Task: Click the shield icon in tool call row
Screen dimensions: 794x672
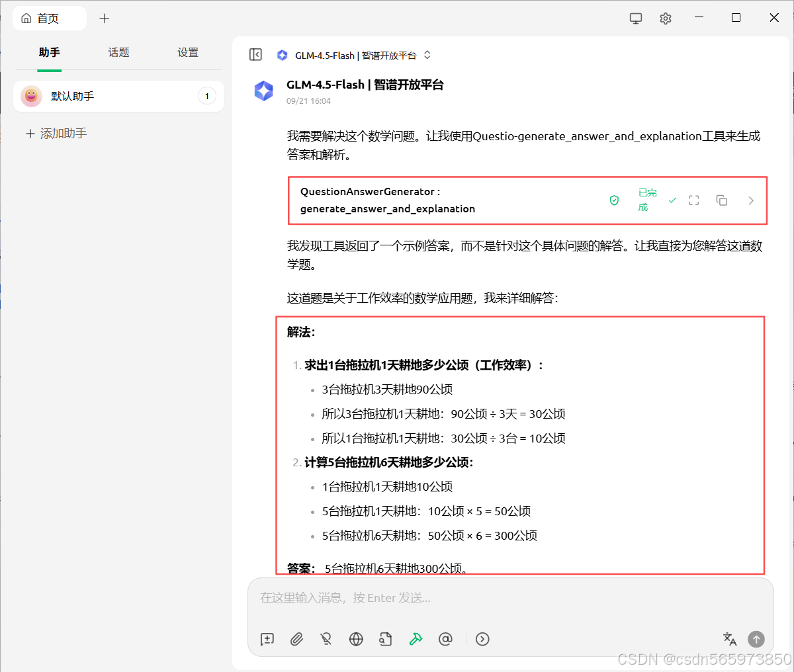Action: coord(614,200)
